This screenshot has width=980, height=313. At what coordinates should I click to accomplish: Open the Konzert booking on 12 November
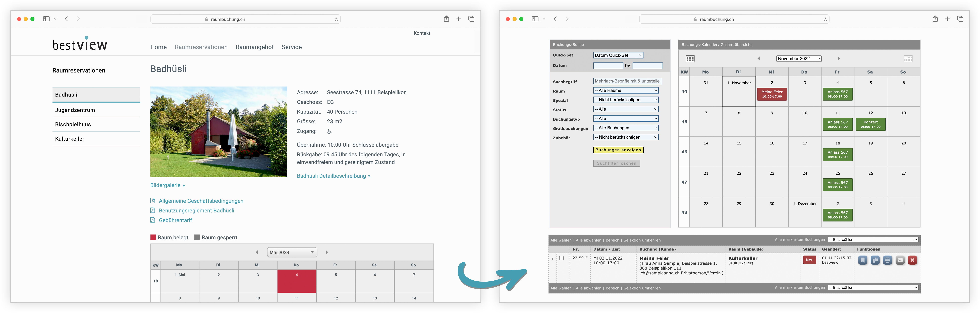[870, 124]
